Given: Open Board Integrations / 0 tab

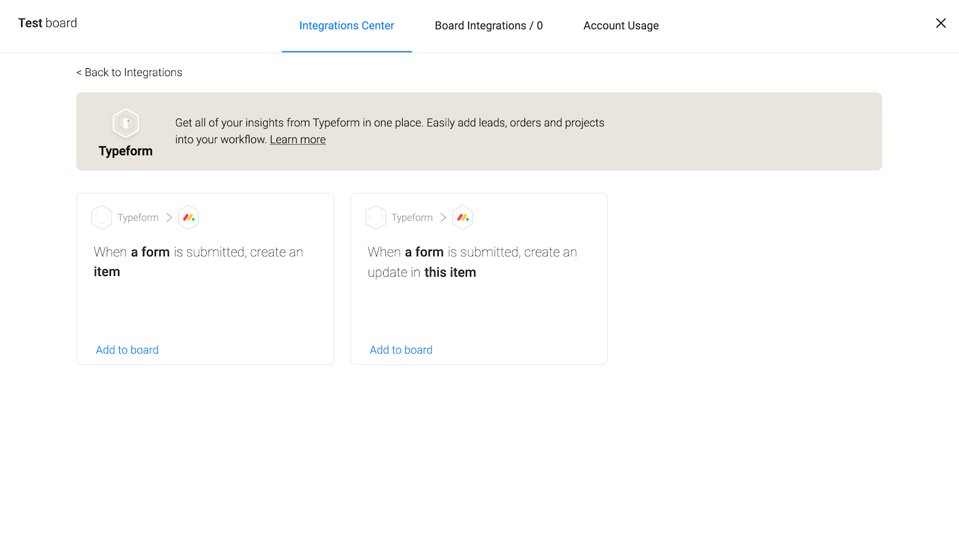Looking at the screenshot, I should pyautogui.click(x=488, y=26).
